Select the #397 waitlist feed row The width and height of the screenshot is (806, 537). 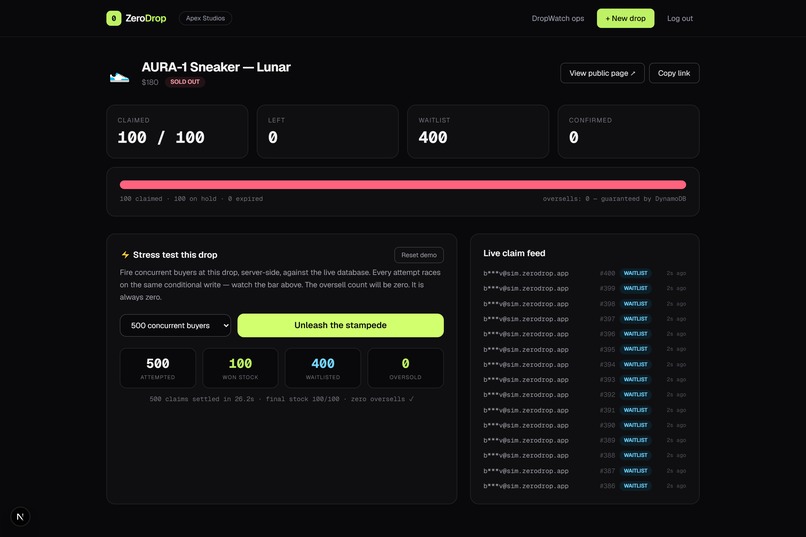(584, 319)
